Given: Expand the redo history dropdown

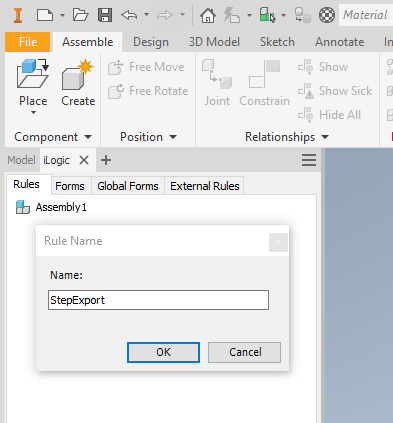Looking at the screenshot, I should pyautogui.click(x=182, y=15).
